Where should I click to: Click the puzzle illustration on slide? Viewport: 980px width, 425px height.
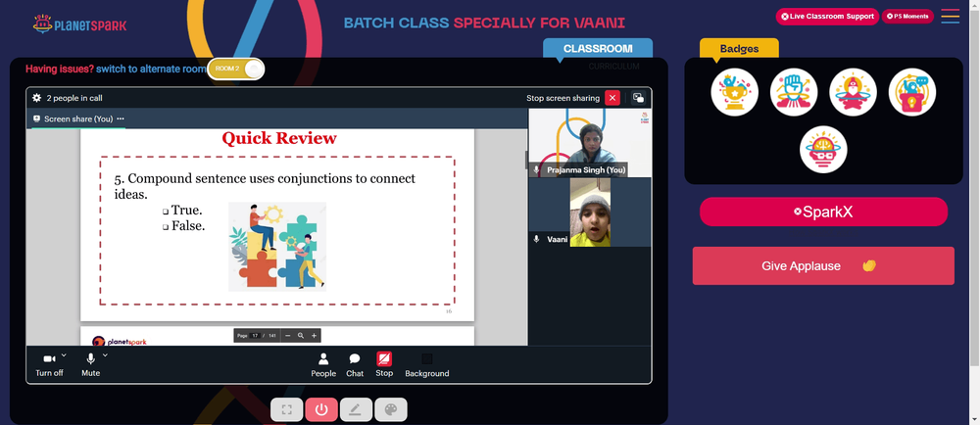tap(277, 247)
